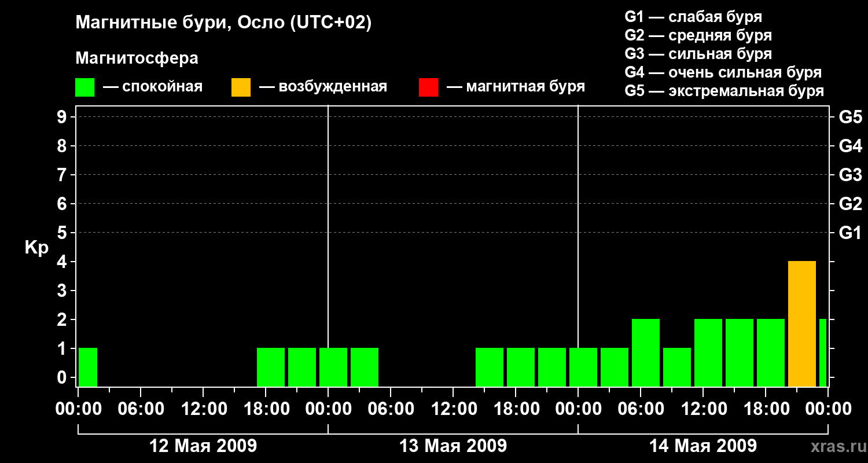Image resolution: width=868 pixels, height=463 pixels.
Task: Click the title 'Магнитные бури, Осло (UTC+02)'
Action: click(x=223, y=23)
